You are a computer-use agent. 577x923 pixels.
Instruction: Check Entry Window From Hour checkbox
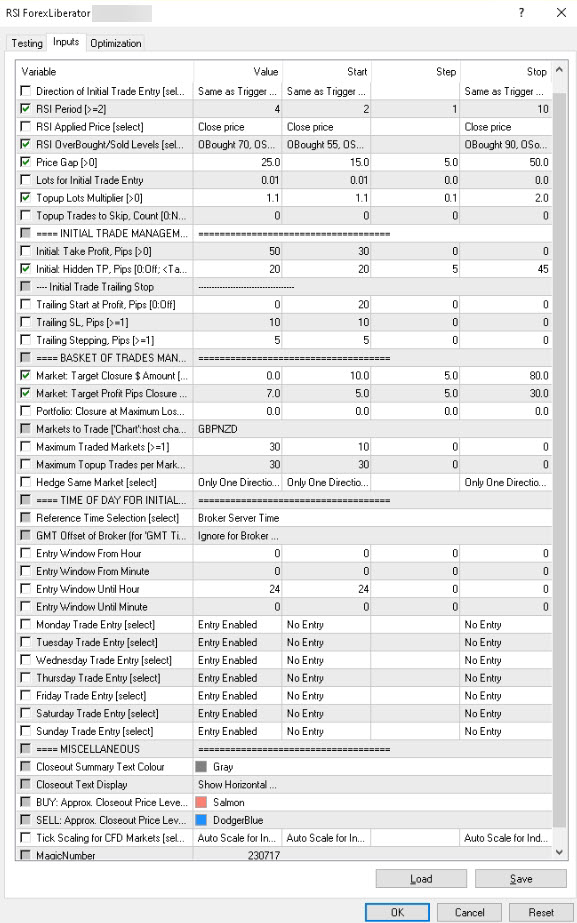click(25, 553)
